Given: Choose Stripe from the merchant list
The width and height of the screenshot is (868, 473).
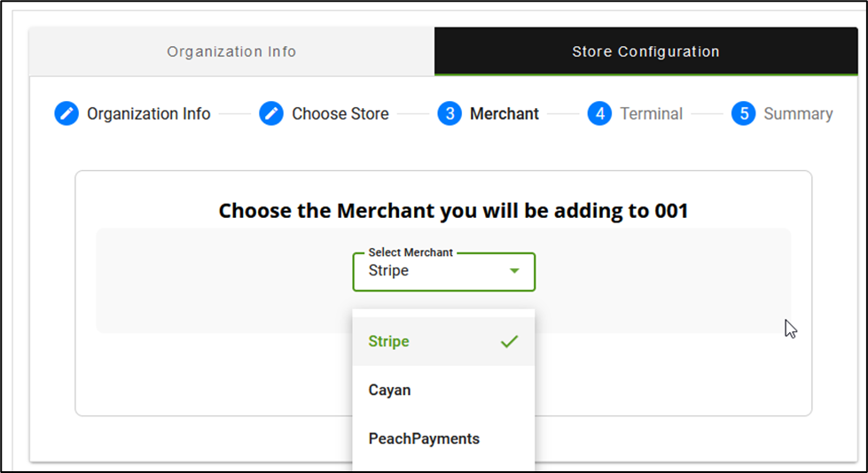Looking at the screenshot, I should pyautogui.click(x=389, y=341).
